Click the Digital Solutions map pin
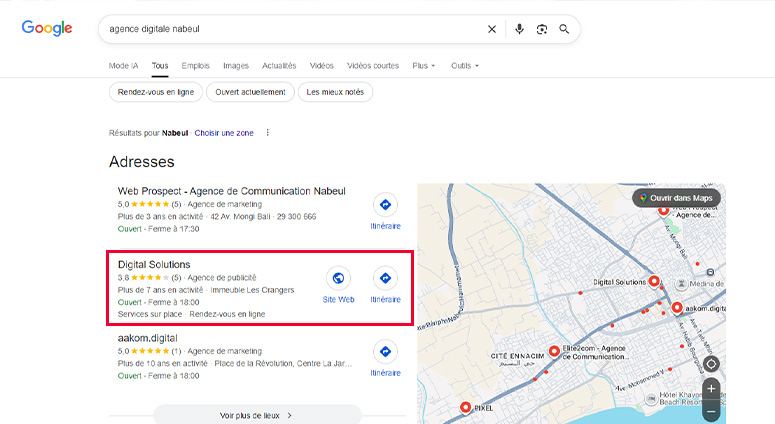 point(654,281)
